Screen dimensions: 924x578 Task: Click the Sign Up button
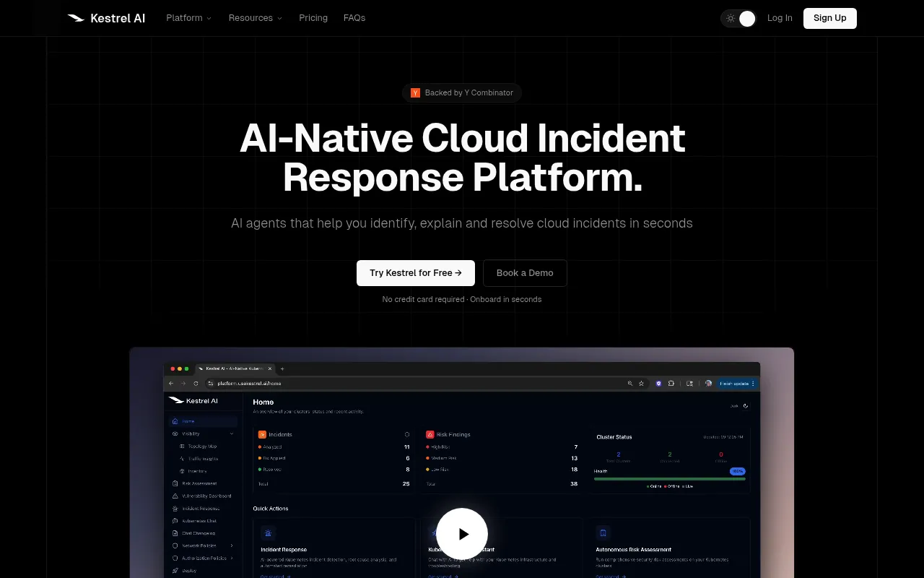click(x=830, y=18)
